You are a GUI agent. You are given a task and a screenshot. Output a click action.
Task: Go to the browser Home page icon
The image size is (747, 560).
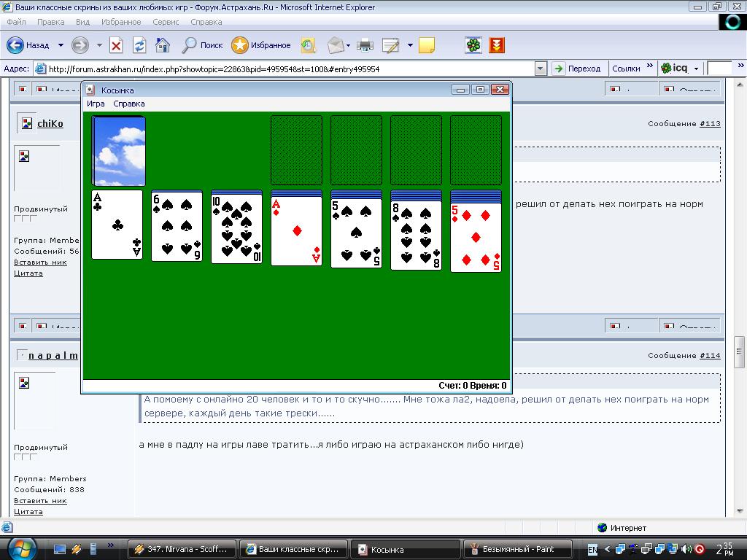(x=163, y=45)
